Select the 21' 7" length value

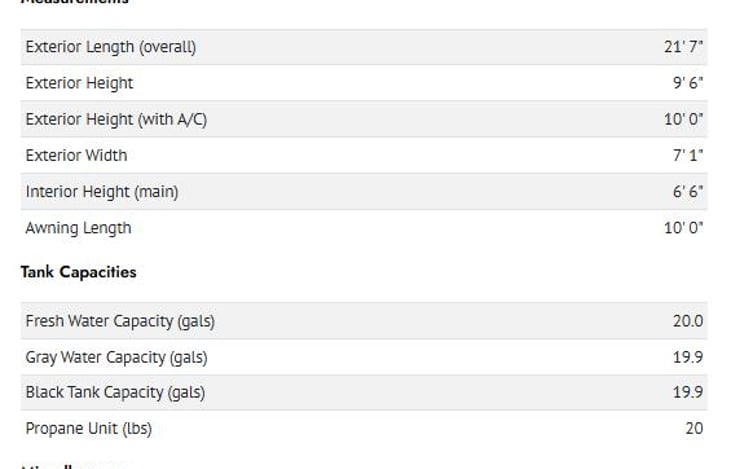click(x=685, y=47)
